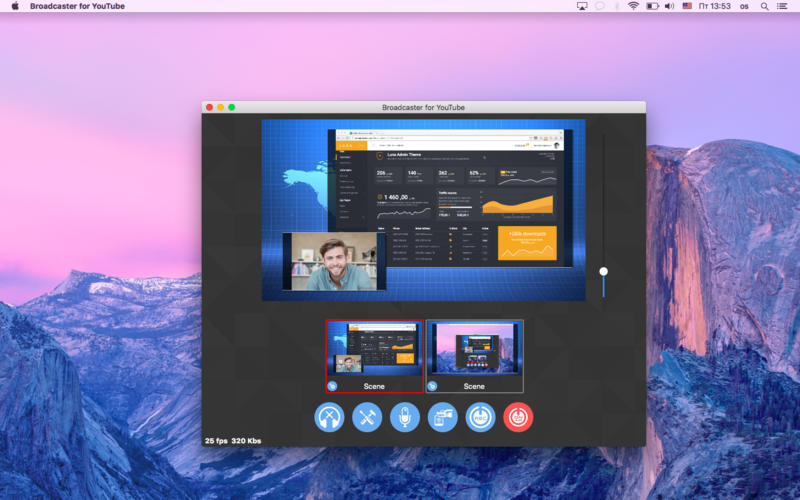This screenshot has width=800, height=500.
Task: Click edit icon on second Scene
Action: pyautogui.click(x=432, y=385)
